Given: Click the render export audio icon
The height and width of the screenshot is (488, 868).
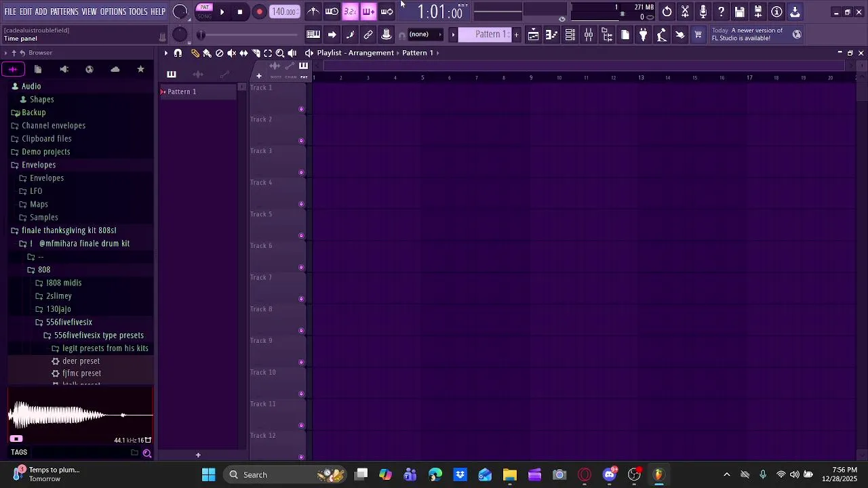Looking at the screenshot, I should (x=758, y=12).
